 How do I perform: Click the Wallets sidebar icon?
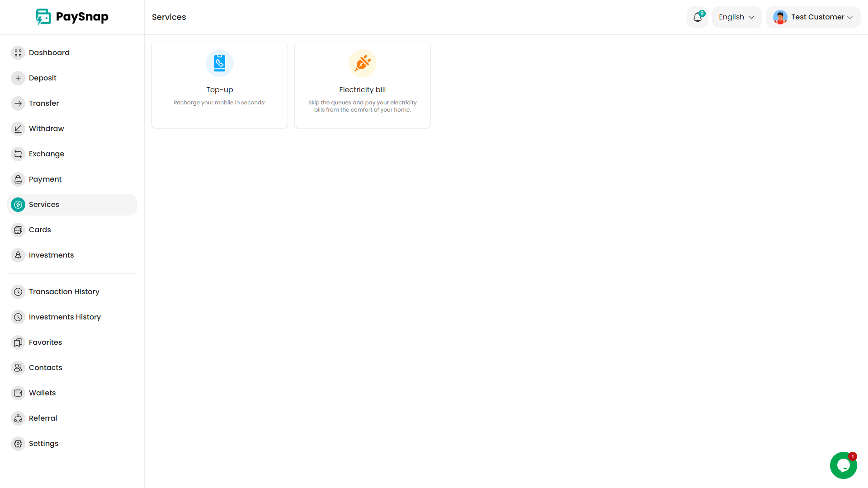click(18, 393)
